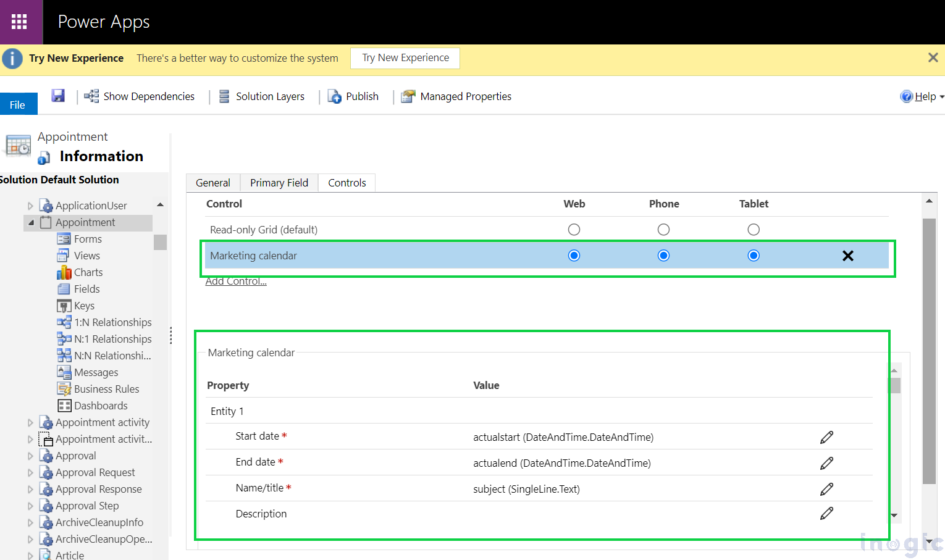Image resolution: width=945 pixels, height=560 pixels.
Task: Click the Publish icon
Action: click(334, 96)
